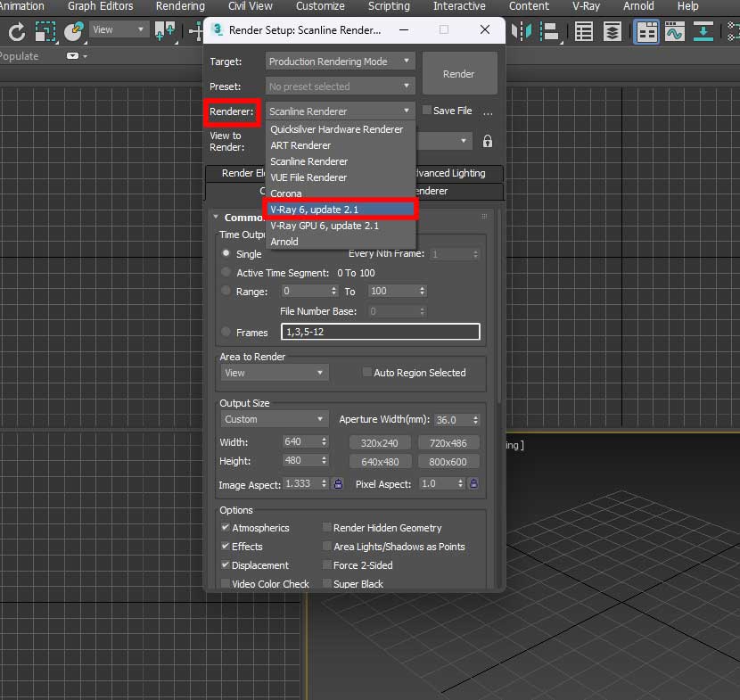
Task: Choose V-Ray 6, update 2.1 renderer
Action: click(x=341, y=209)
